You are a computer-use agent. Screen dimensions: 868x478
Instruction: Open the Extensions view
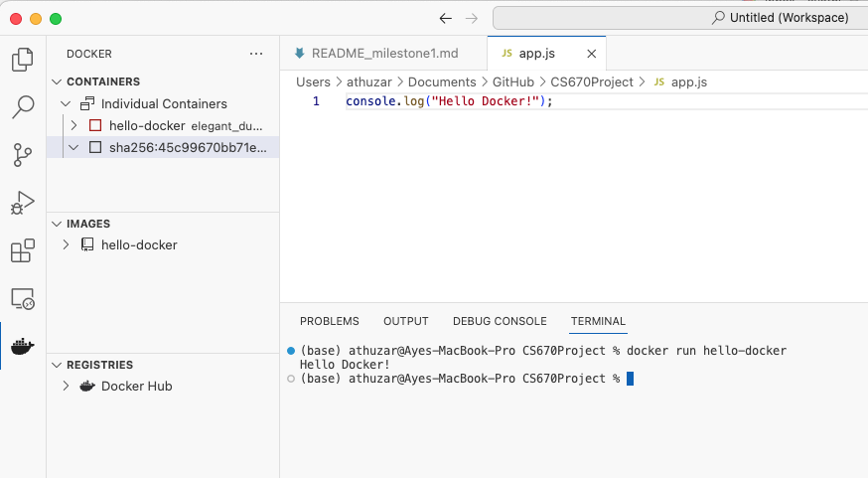[x=22, y=250]
